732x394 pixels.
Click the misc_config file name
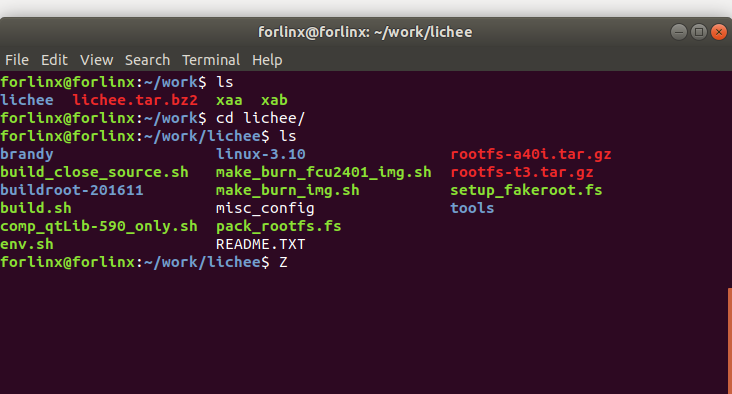[x=265, y=209]
